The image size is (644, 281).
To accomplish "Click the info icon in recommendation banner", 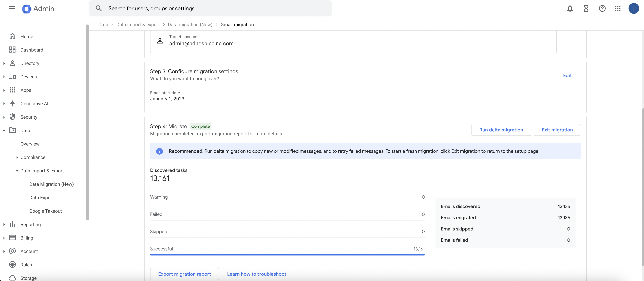I will tap(160, 151).
